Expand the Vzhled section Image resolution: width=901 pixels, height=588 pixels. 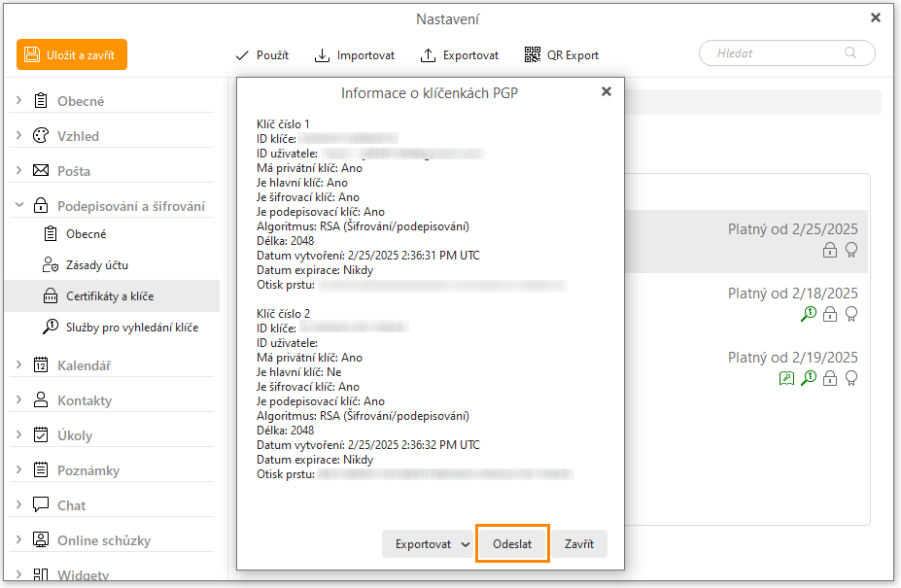click(18, 136)
